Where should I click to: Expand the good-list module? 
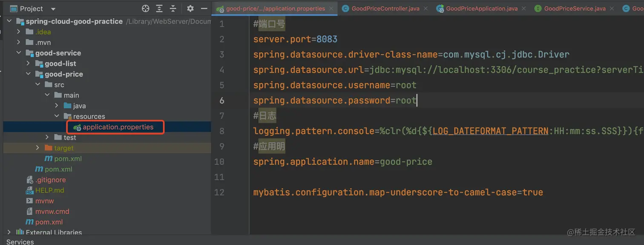coord(28,63)
